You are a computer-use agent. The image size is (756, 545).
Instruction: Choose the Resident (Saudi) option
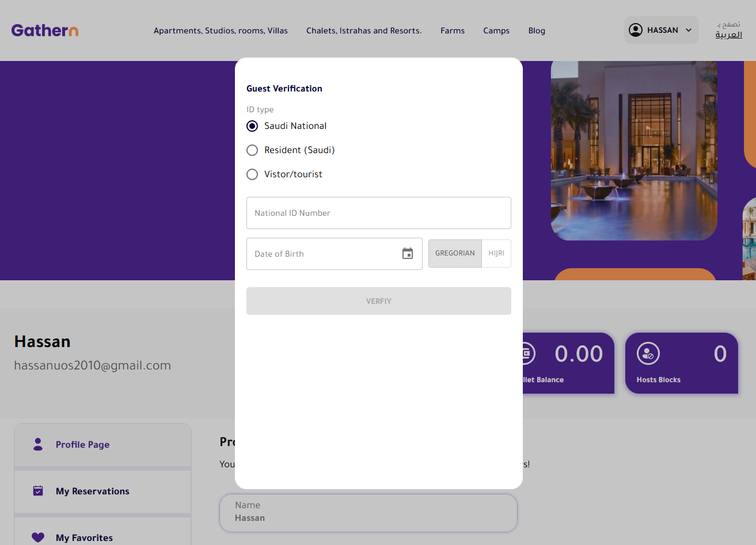coord(252,150)
